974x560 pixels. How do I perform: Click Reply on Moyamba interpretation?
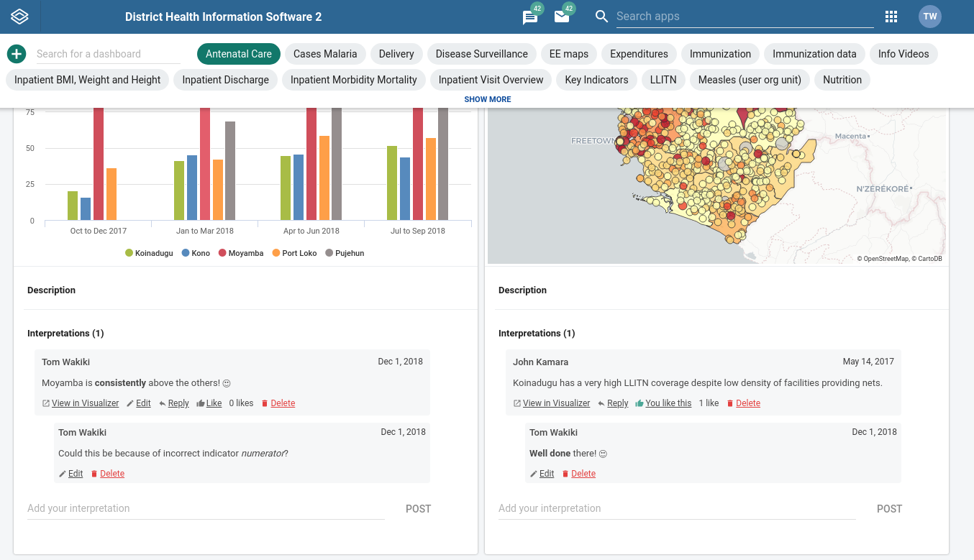pos(174,403)
